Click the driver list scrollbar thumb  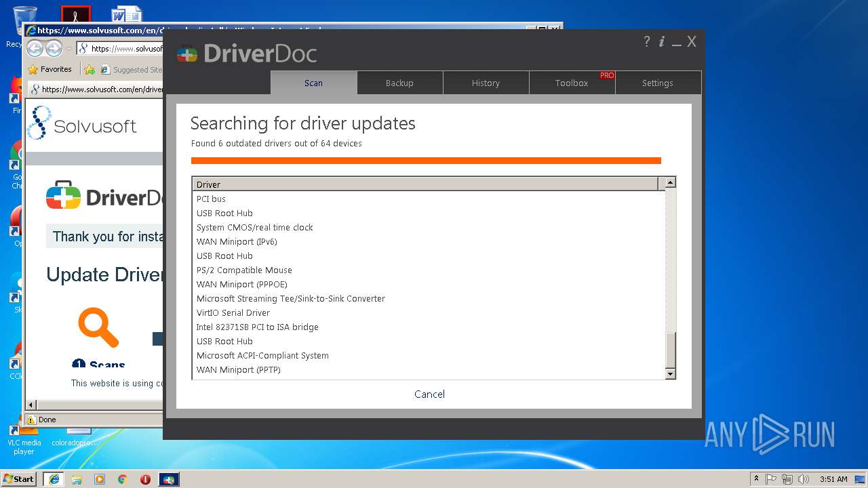[x=670, y=349]
